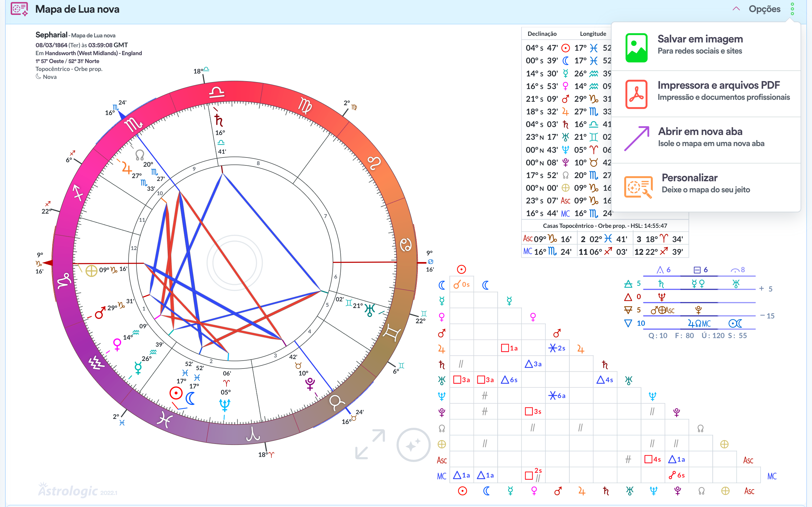Screen dimensions: 812x507
Task: Click the red PDF printer icon
Action: pyautogui.click(x=636, y=94)
